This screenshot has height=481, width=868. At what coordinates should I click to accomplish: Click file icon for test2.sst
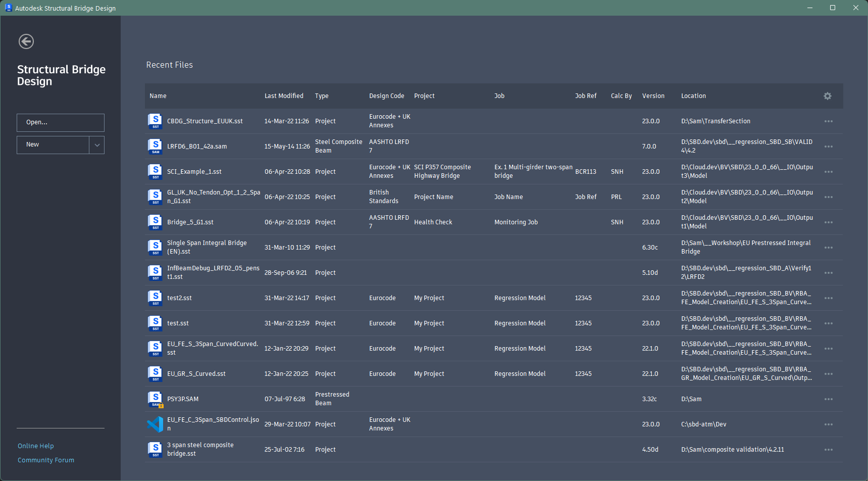[x=155, y=298]
